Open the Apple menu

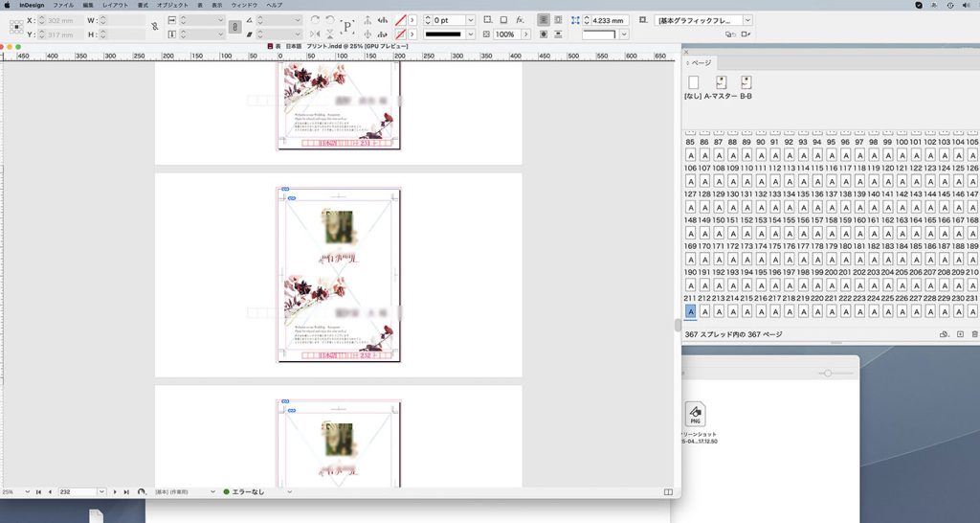(8, 5)
